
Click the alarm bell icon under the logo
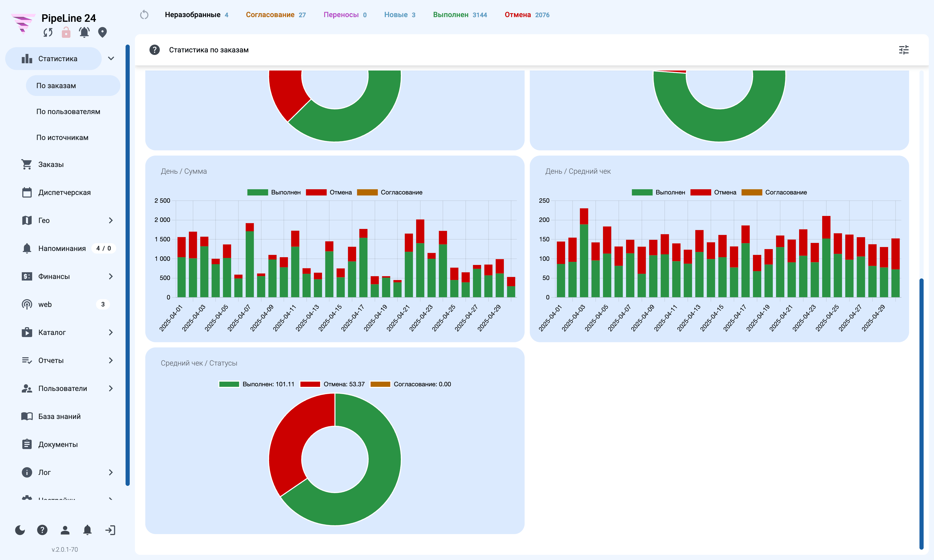tap(84, 32)
